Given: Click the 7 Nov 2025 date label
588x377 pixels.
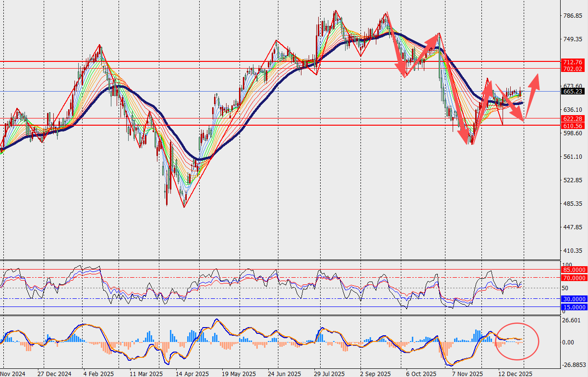Looking at the screenshot, I should pos(468,373).
